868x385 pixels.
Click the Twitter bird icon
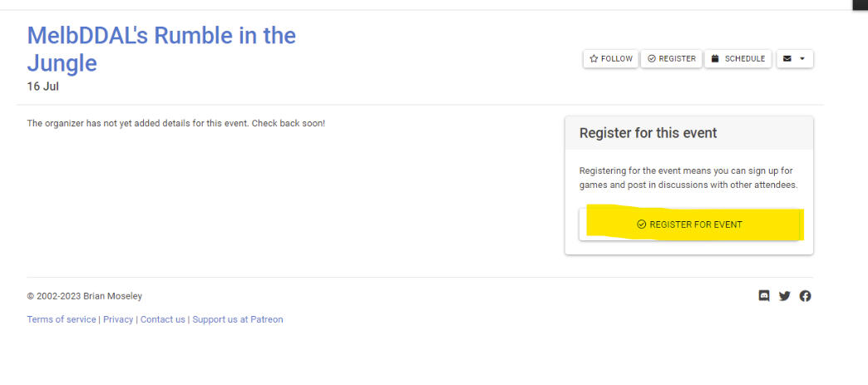pos(784,296)
